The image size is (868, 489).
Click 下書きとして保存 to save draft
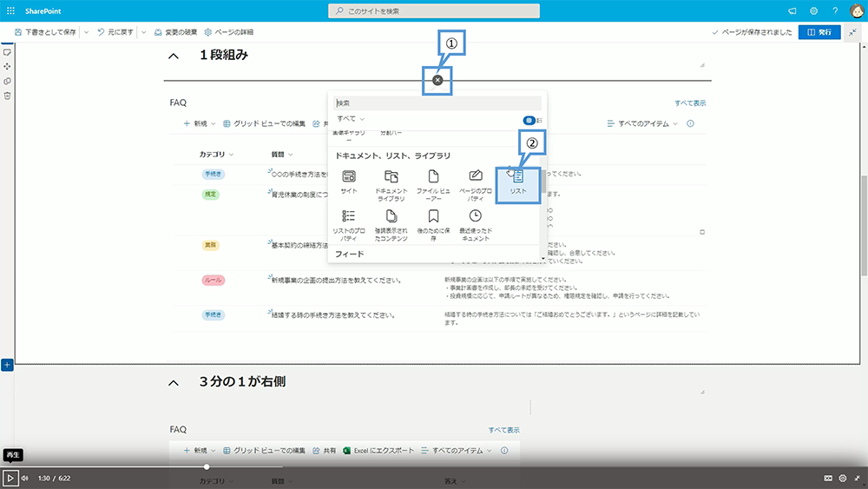coord(45,32)
